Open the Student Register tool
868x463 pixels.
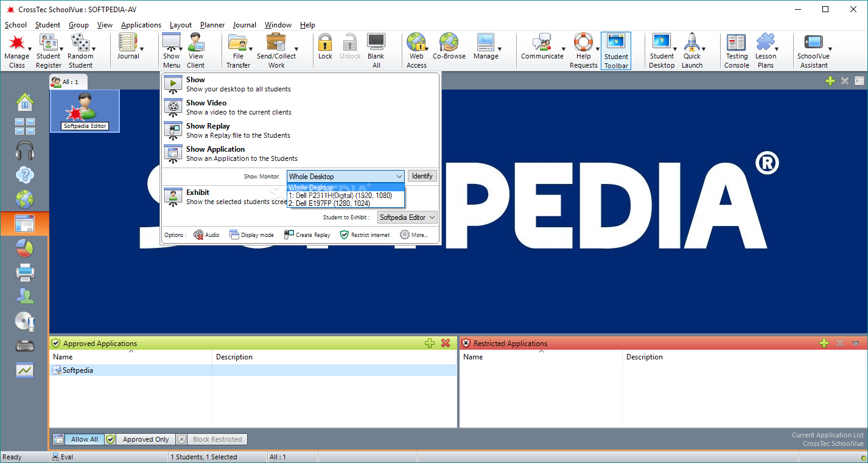click(48, 51)
